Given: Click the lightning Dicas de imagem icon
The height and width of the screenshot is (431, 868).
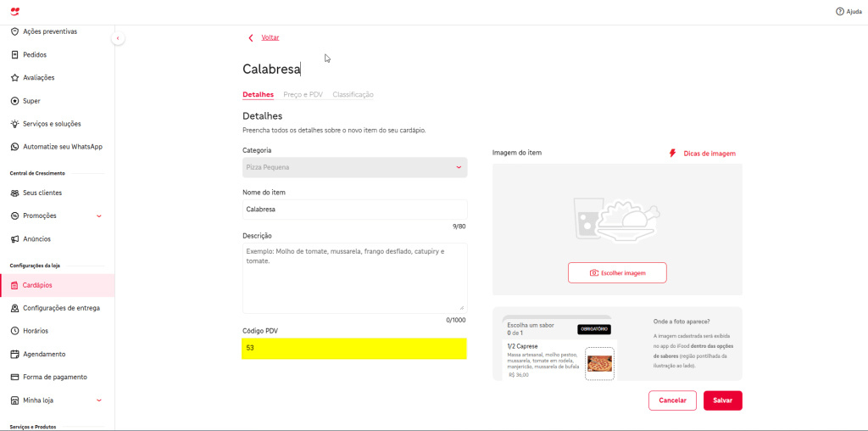Looking at the screenshot, I should pos(673,154).
